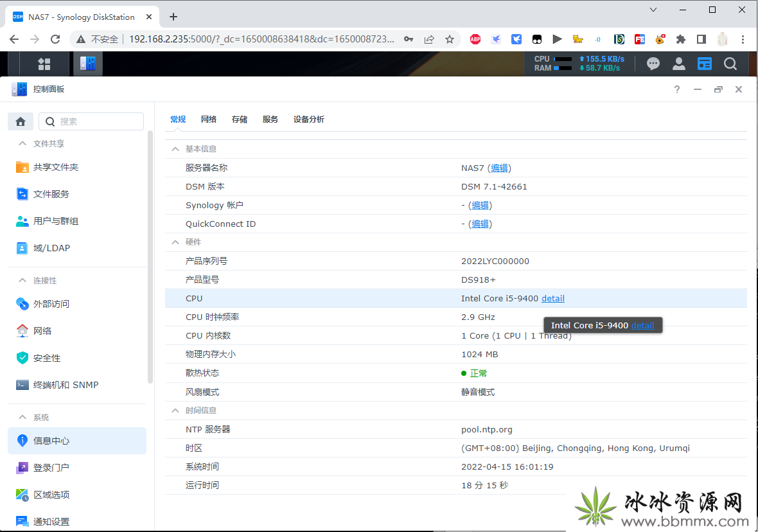Click Edit (编辑) link for Synology account

coord(480,205)
